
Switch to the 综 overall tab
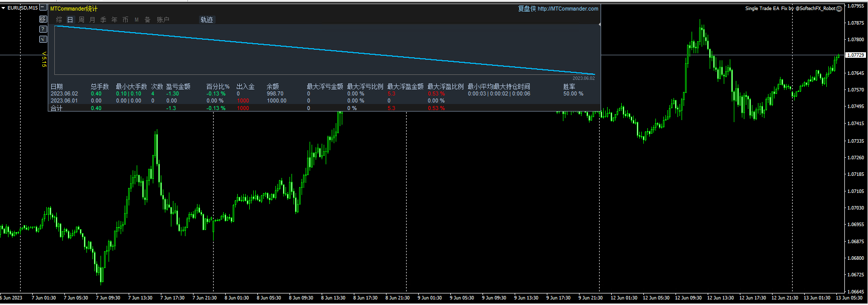(x=59, y=20)
